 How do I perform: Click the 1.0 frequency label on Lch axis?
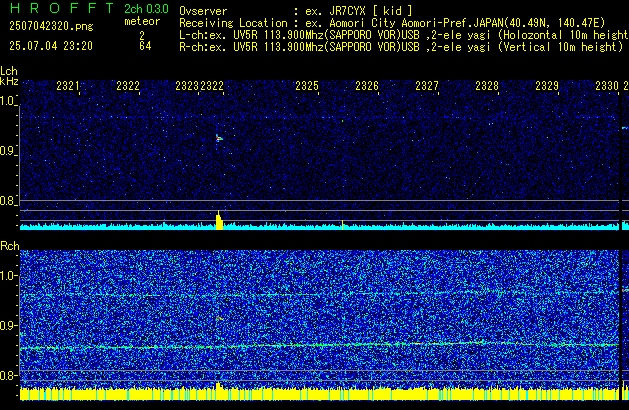[x=8, y=101]
